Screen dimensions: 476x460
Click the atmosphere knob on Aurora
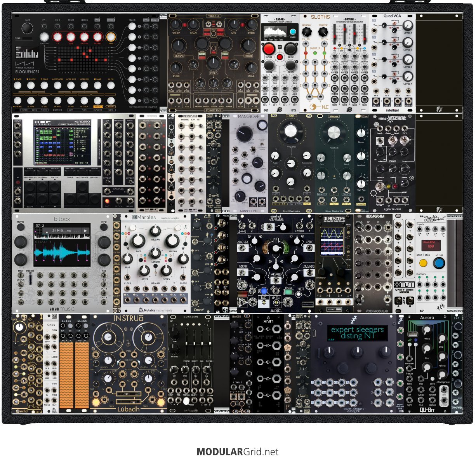(x=442, y=375)
